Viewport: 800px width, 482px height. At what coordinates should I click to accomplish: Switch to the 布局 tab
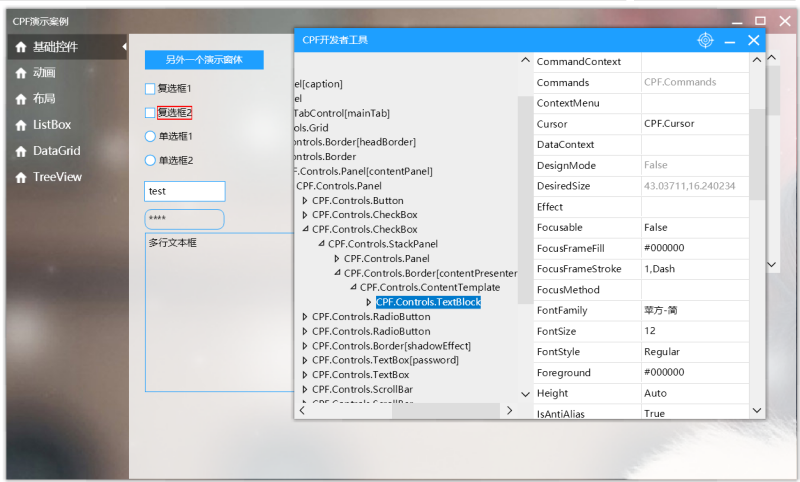tap(67, 99)
